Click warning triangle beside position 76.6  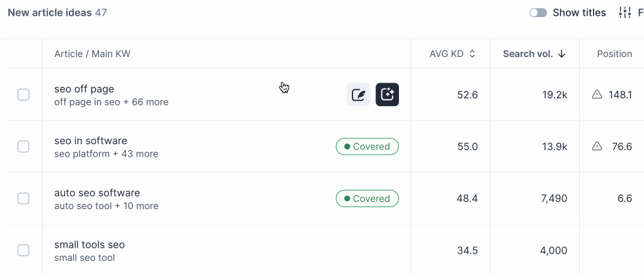pos(597,146)
